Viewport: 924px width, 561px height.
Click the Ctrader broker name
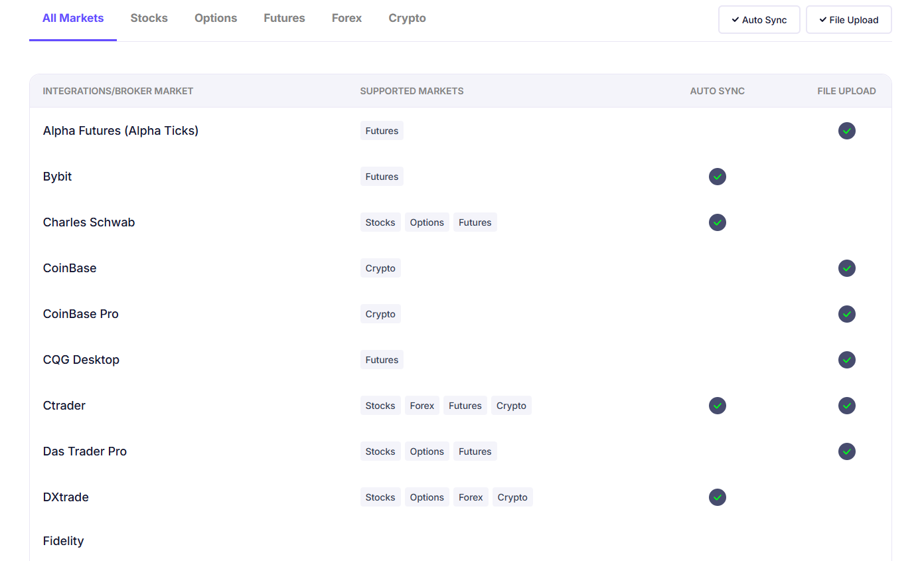[x=64, y=406]
